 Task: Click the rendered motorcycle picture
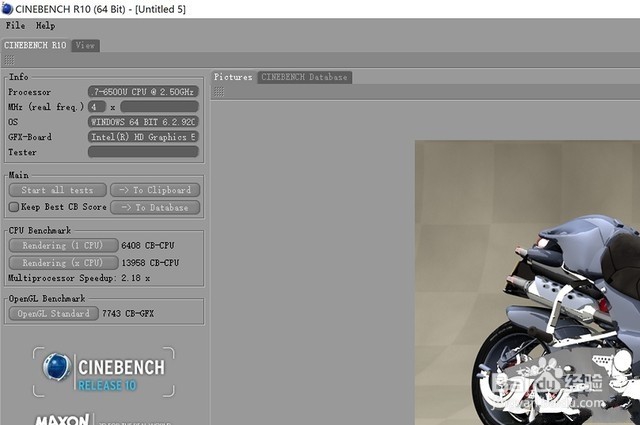point(527,283)
